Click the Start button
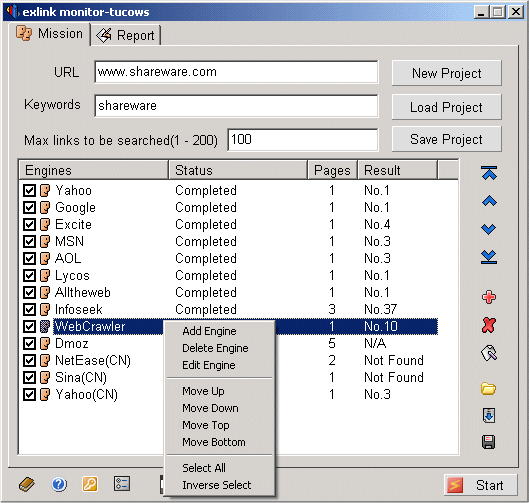This screenshot has width=529, height=503. (481, 485)
